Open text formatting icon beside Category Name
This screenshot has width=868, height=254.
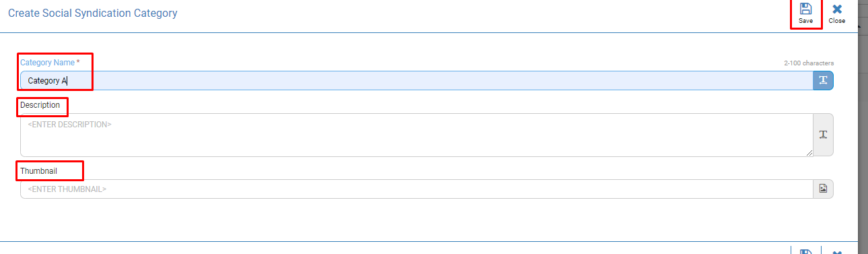823,80
